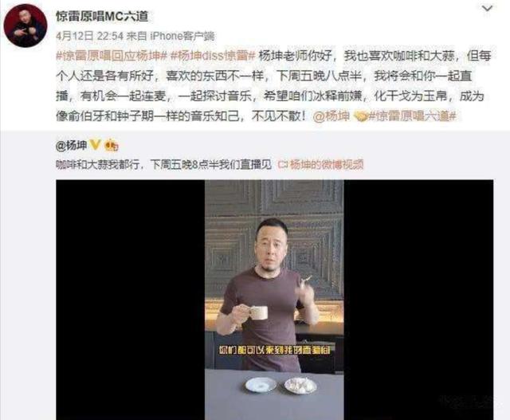Click MC六道 profile avatar picture
The width and height of the screenshot is (510, 420).
click(x=25, y=26)
